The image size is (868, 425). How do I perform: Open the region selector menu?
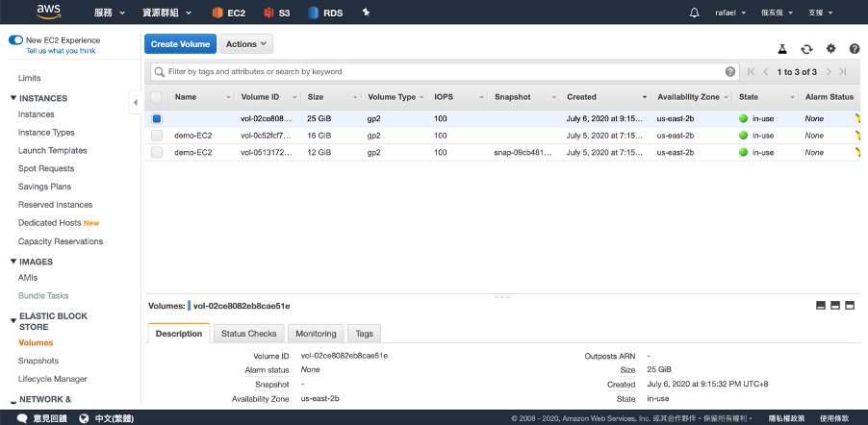pyautogui.click(x=778, y=12)
